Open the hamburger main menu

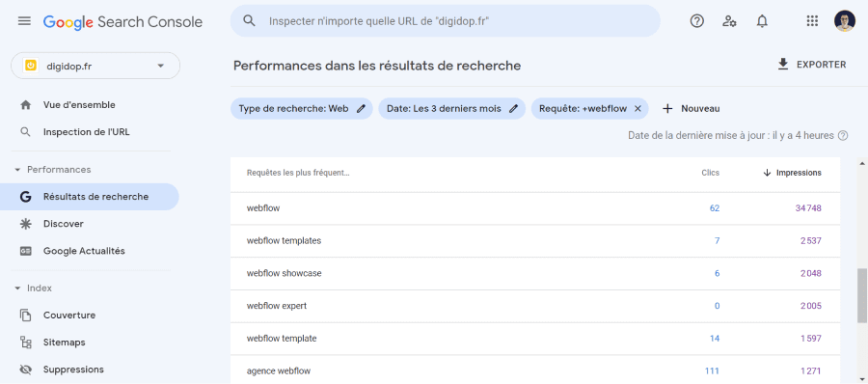click(24, 21)
